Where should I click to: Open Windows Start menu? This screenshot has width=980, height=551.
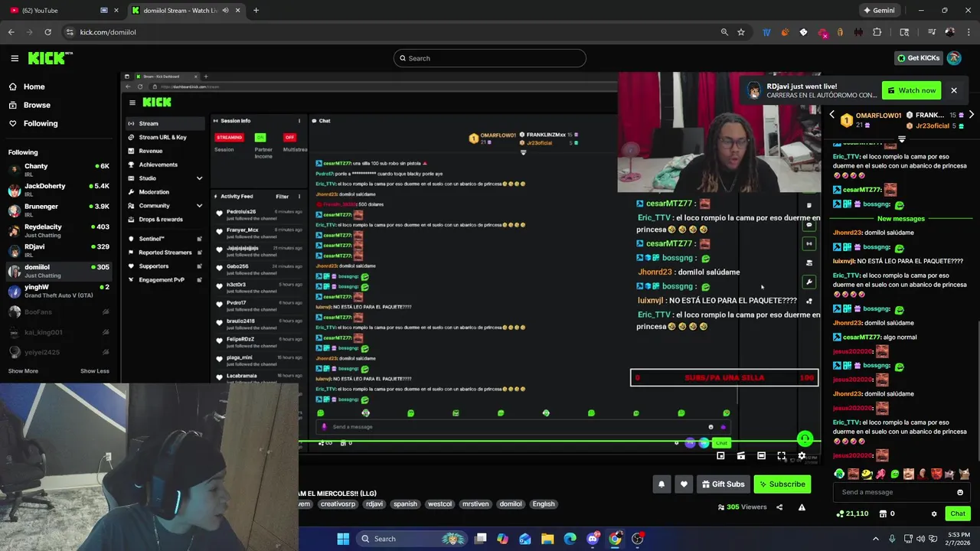tap(343, 539)
